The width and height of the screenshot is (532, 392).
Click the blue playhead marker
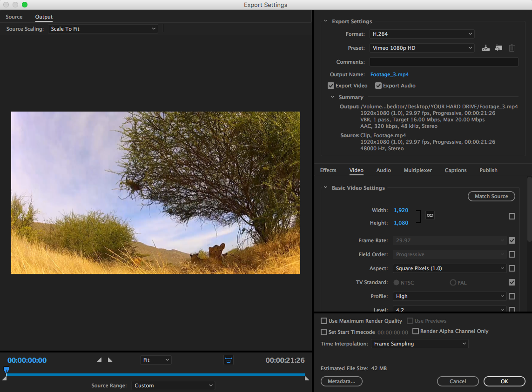point(6,370)
